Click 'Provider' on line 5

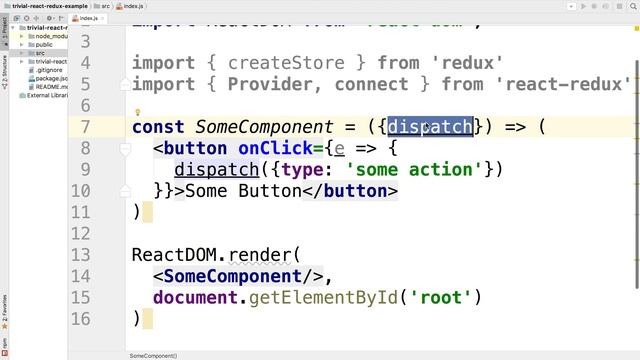tap(271, 84)
